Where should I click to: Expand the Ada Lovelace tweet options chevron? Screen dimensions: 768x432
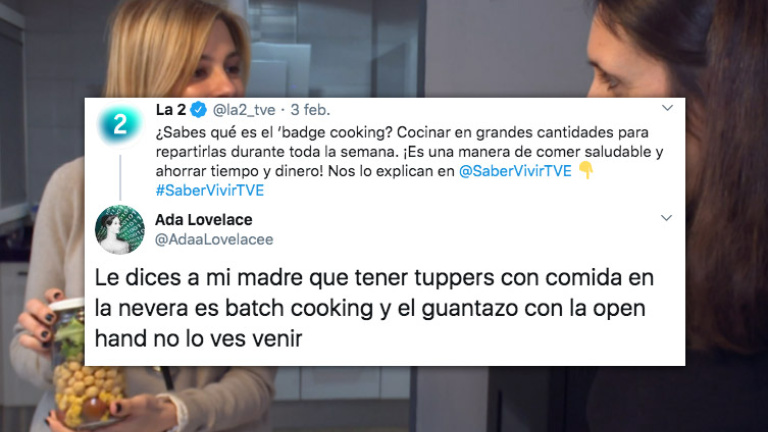pos(666,217)
